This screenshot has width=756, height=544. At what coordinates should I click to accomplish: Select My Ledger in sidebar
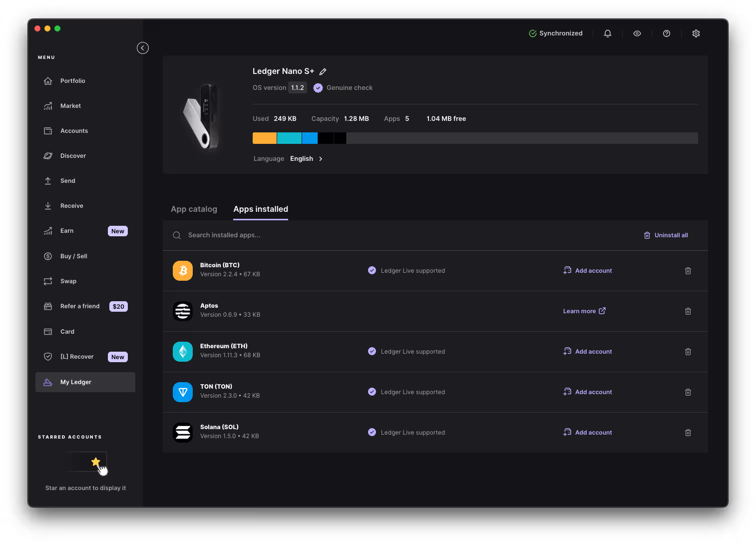[85, 382]
